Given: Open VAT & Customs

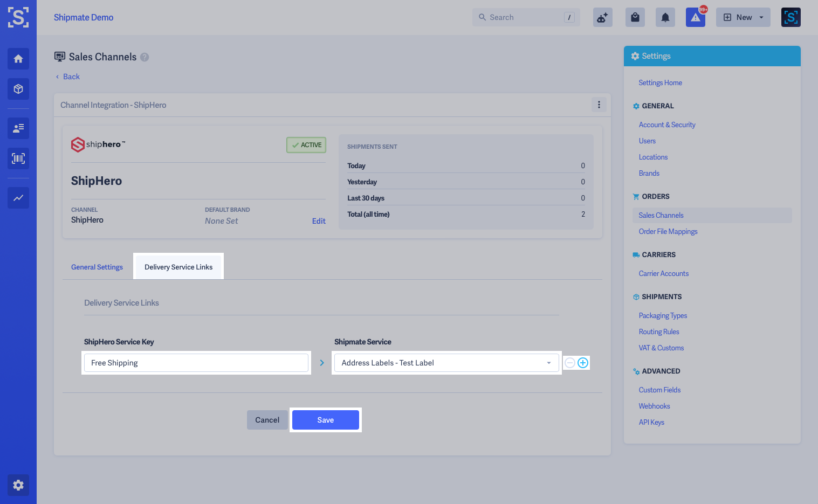Looking at the screenshot, I should (661, 348).
